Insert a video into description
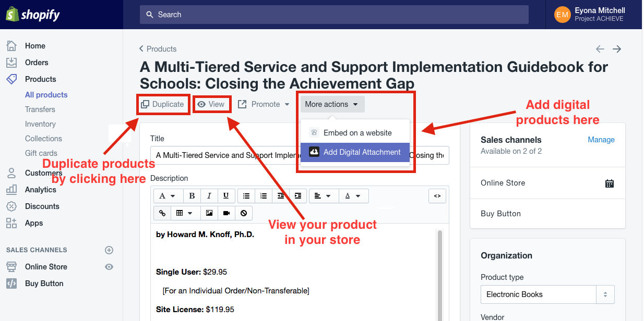The width and height of the screenshot is (644, 321). [x=226, y=213]
